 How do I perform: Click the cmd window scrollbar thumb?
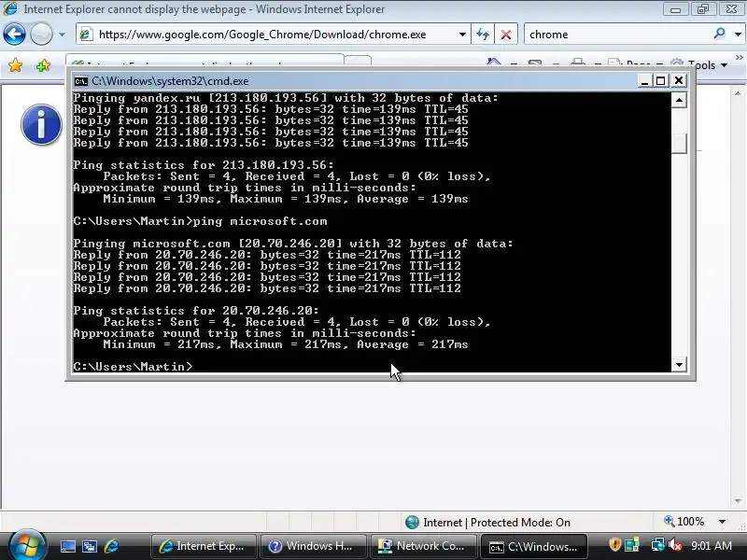tap(679, 144)
